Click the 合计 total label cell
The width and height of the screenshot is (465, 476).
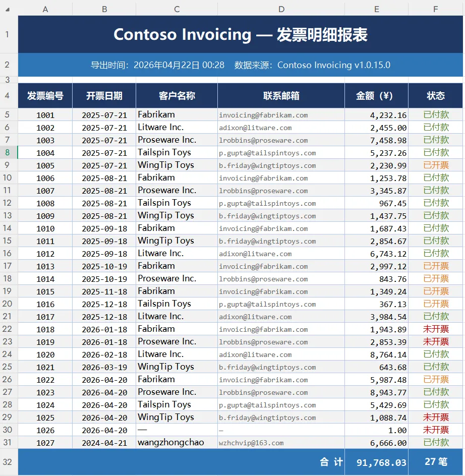[x=182, y=462]
